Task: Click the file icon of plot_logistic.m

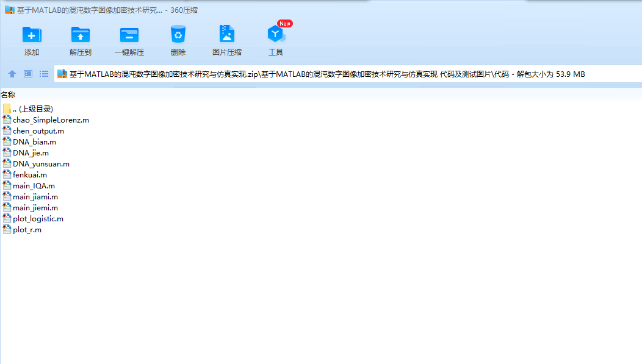Action: (7, 219)
